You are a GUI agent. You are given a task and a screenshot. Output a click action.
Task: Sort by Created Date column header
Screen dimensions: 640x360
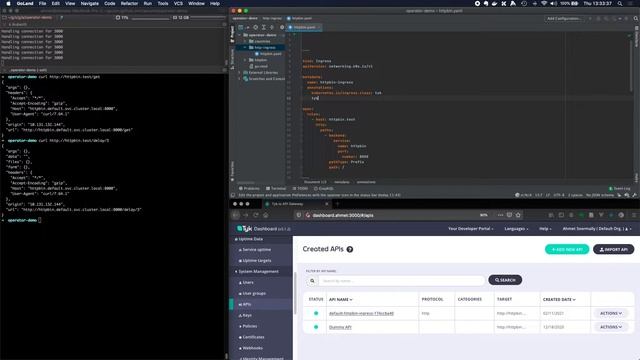click(559, 300)
